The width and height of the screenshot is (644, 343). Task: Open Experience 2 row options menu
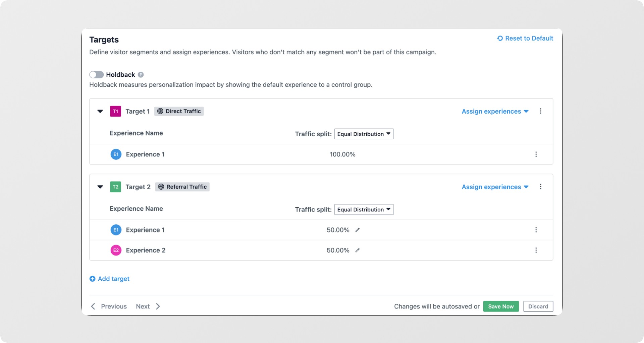coord(536,250)
